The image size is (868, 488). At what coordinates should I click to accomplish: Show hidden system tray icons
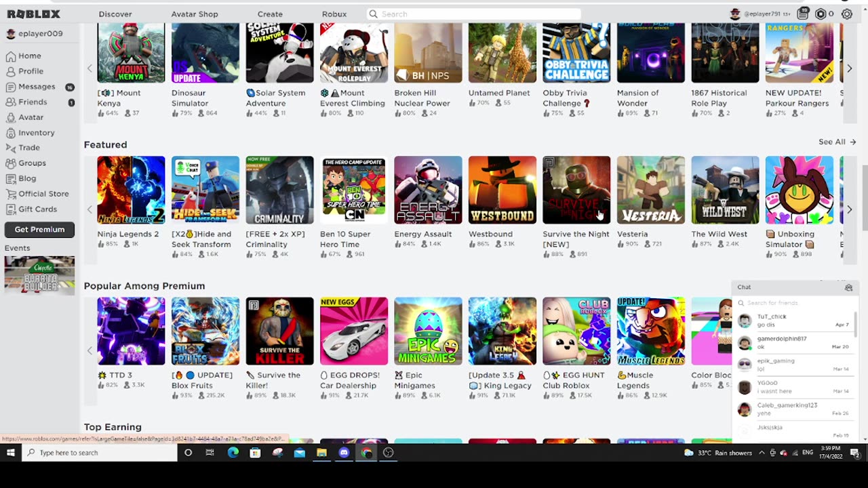(x=762, y=453)
